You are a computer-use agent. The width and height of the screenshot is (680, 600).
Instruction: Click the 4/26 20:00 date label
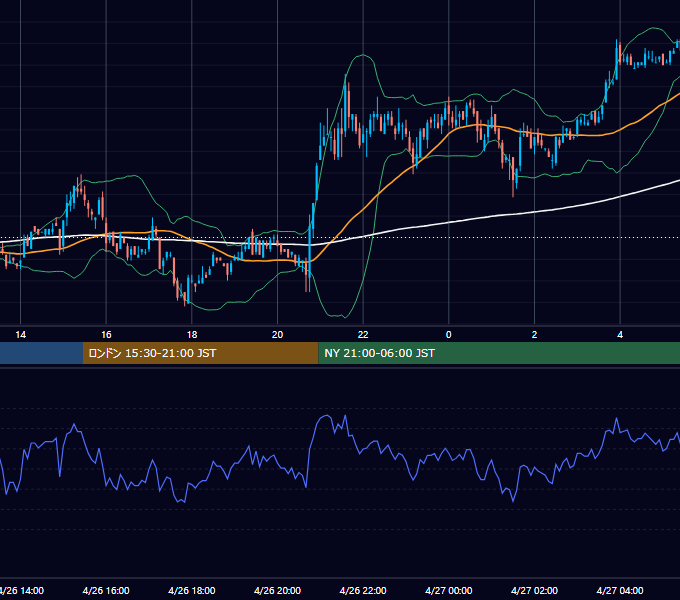pyautogui.click(x=278, y=591)
